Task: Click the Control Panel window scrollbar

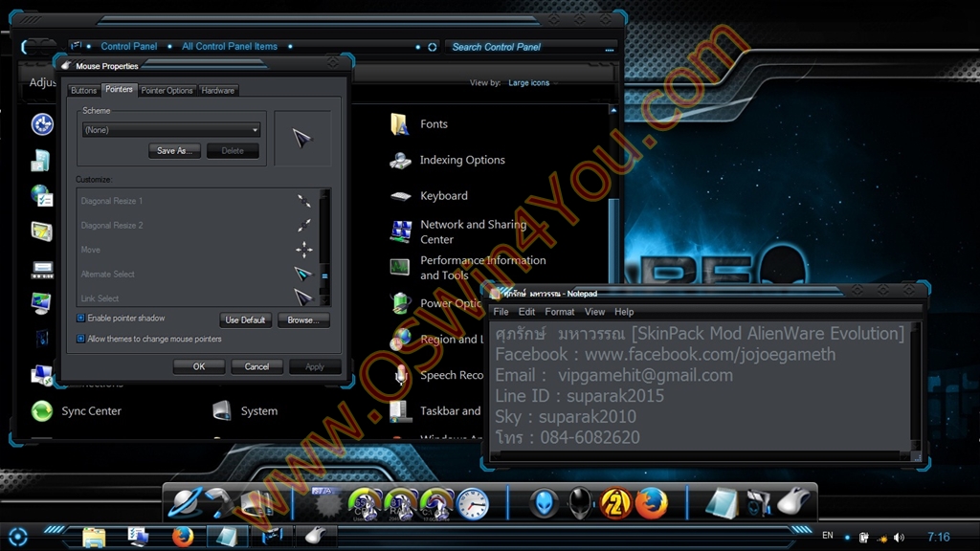Action: [613, 272]
